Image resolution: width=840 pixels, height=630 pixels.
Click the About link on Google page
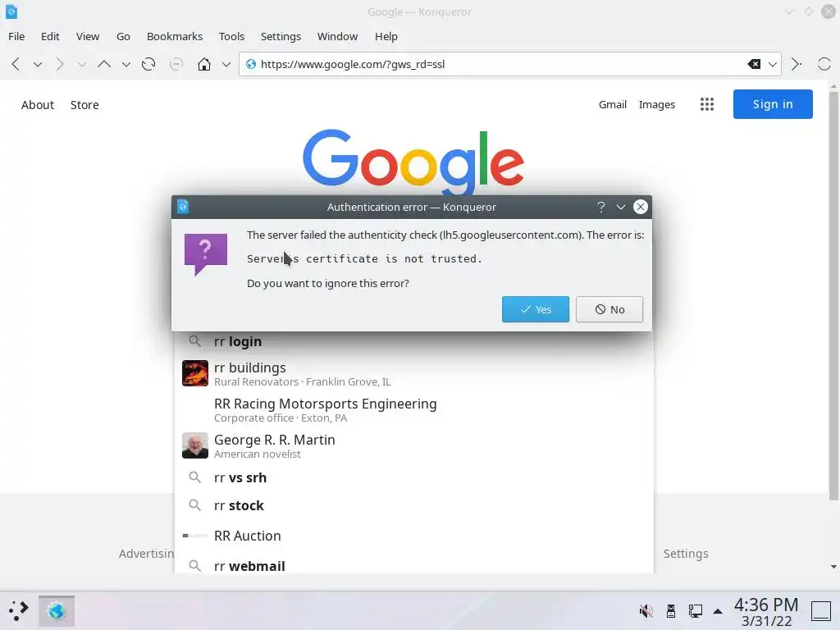(38, 105)
